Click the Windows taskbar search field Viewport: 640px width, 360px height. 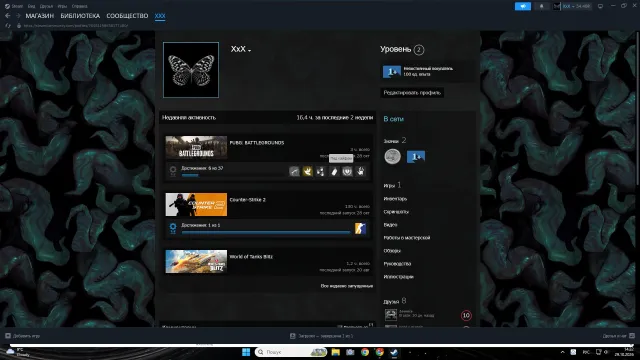coord(291,352)
